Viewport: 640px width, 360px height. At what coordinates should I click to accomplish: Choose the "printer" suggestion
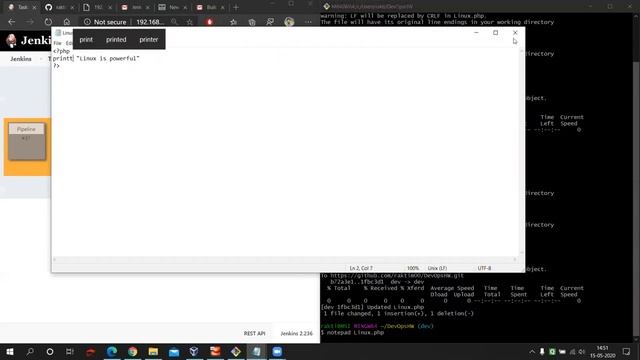(149, 40)
